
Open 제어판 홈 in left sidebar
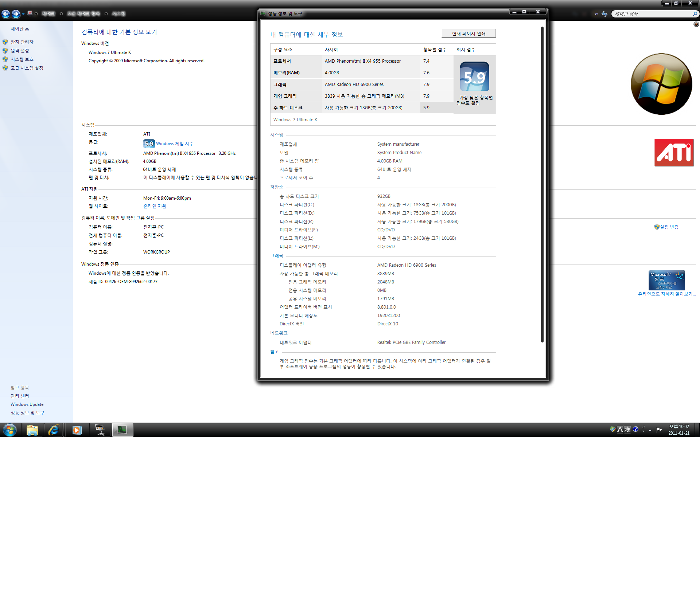click(x=20, y=29)
